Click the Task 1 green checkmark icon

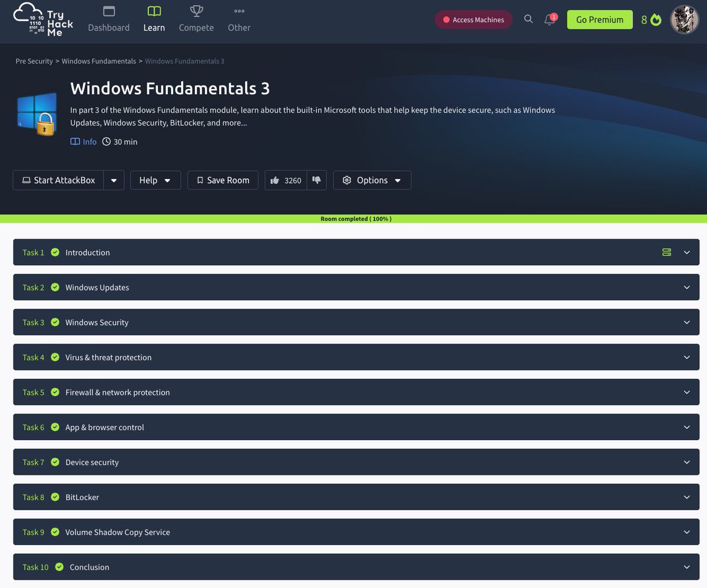55,252
